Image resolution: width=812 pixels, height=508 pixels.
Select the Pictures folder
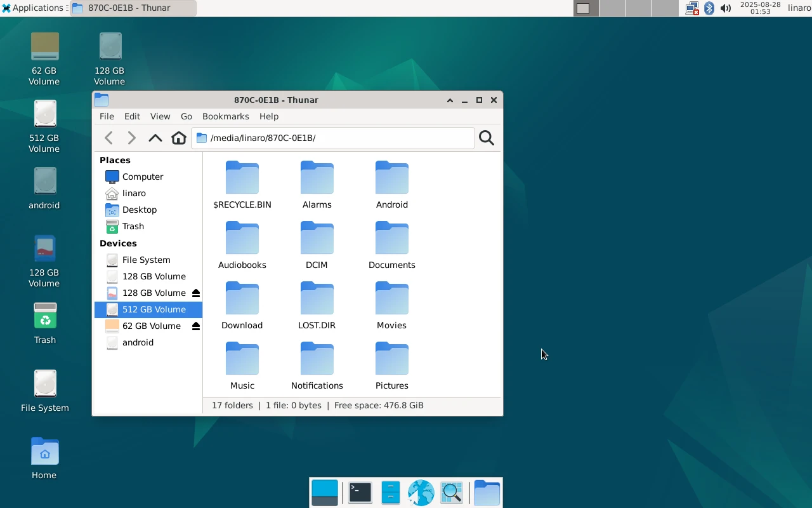392,366
